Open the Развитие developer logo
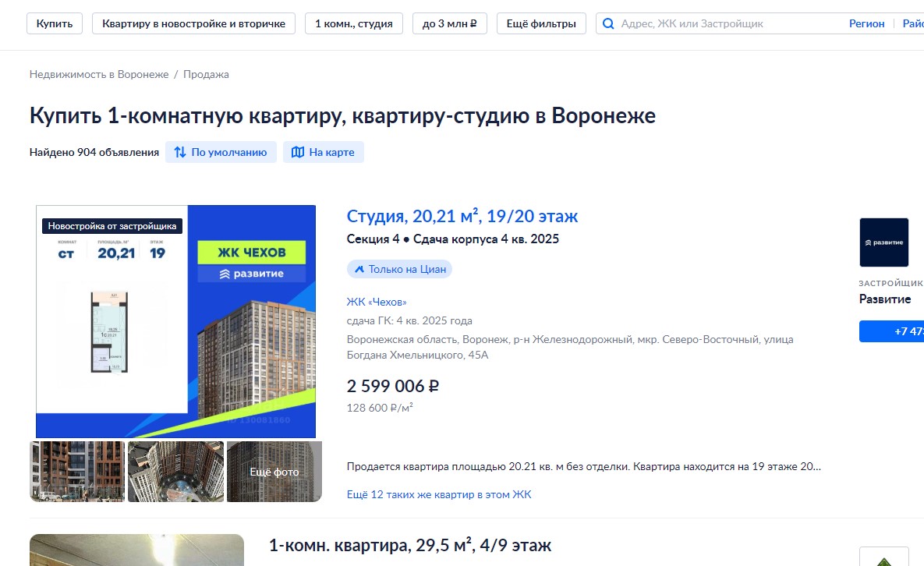 coord(883,242)
